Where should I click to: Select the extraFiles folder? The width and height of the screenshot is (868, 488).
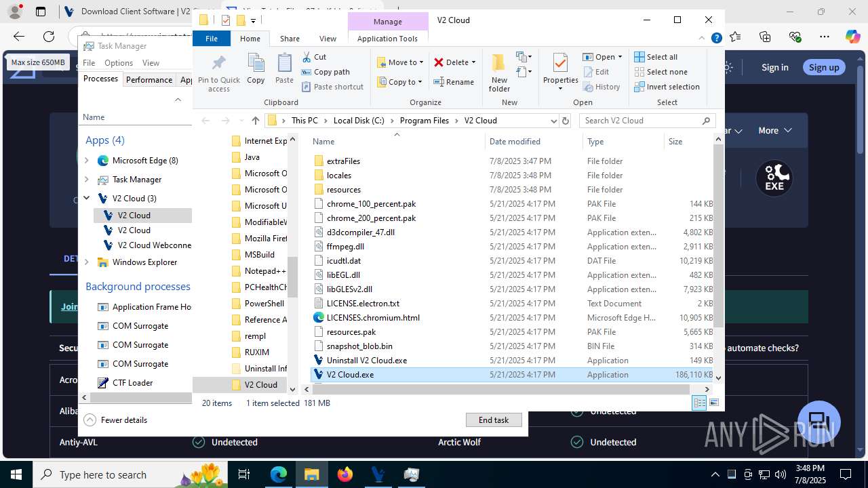(343, 161)
